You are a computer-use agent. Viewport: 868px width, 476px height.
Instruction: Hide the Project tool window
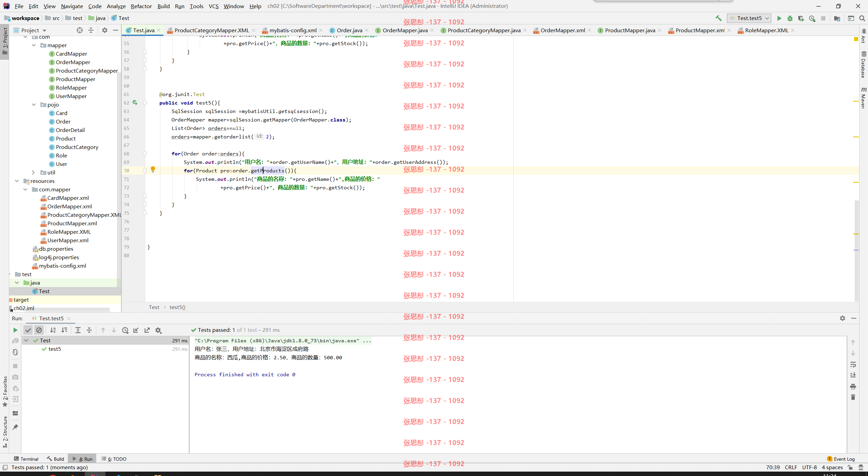point(116,30)
